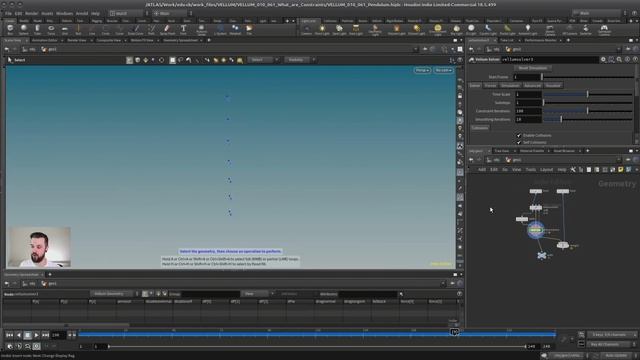Select the Tube shelf tool
The width and height of the screenshot is (640, 360).
coord(37,29)
